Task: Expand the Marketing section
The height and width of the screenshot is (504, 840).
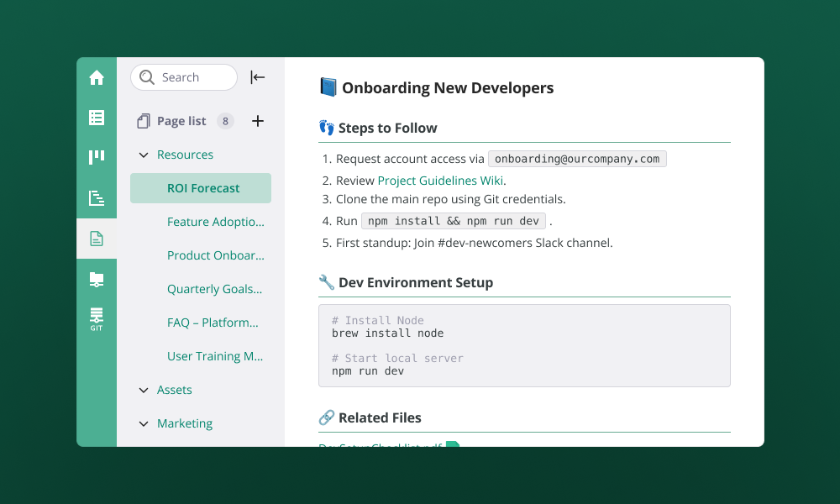Action: point(143,423)
